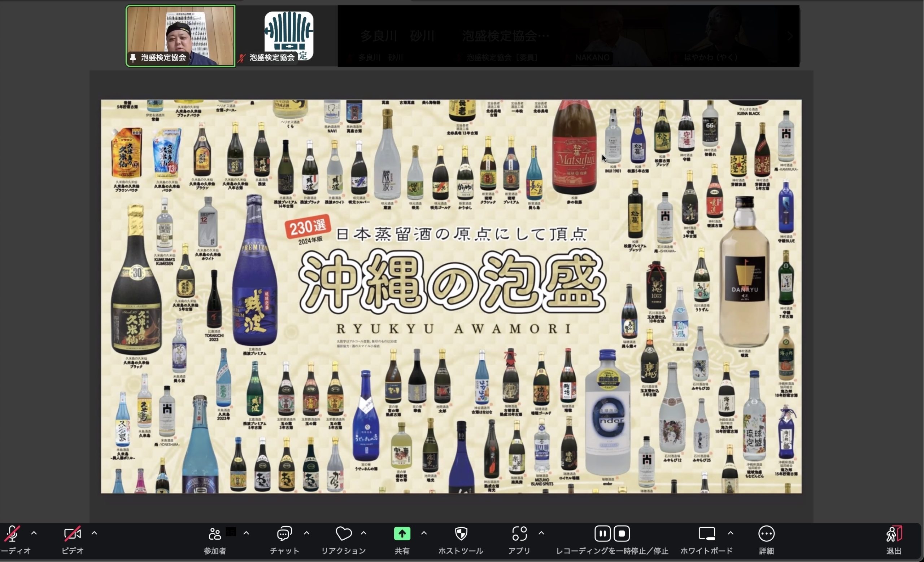Click the red Matsufuji bottle image
Screen dimensions: 924x562
tap(575, 147)
